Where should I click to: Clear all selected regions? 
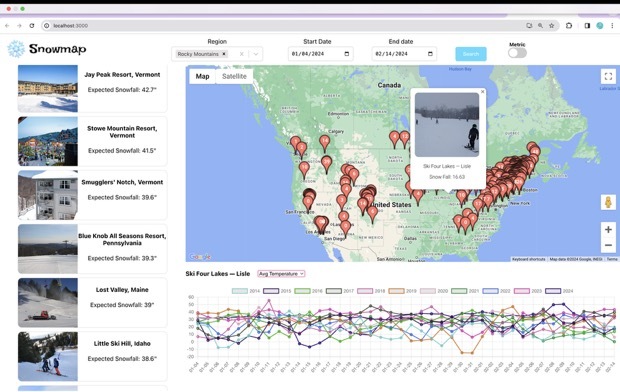point(242,54)
